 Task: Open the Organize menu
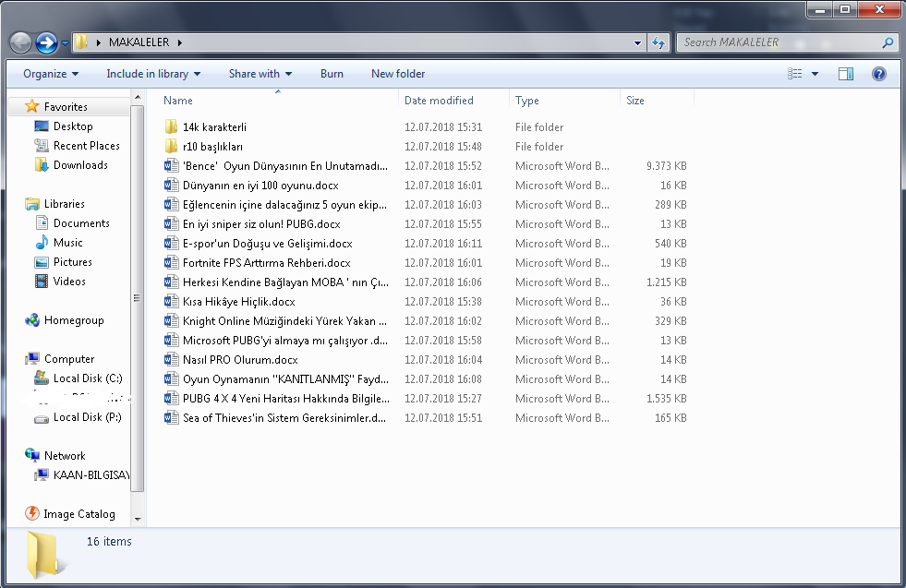coord(51,74)
